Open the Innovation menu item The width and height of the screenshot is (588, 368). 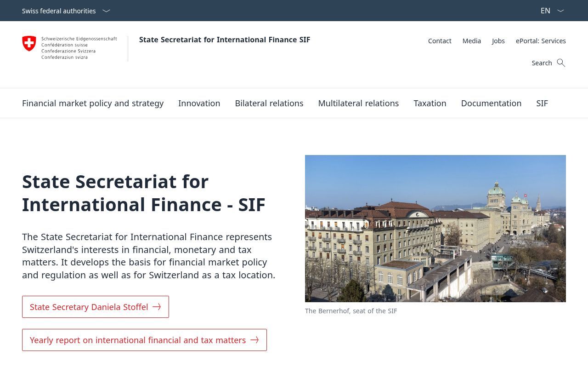pos(199,103)
